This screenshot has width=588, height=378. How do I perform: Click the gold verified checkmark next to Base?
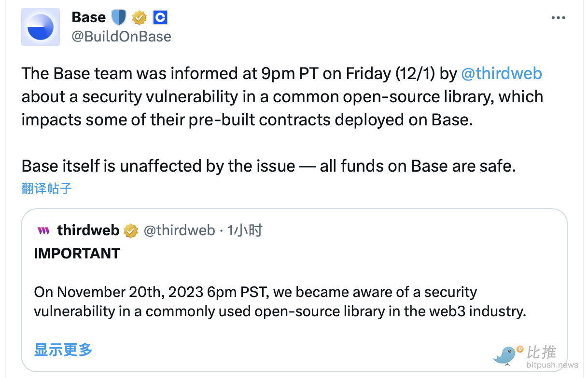click(140, 18)
